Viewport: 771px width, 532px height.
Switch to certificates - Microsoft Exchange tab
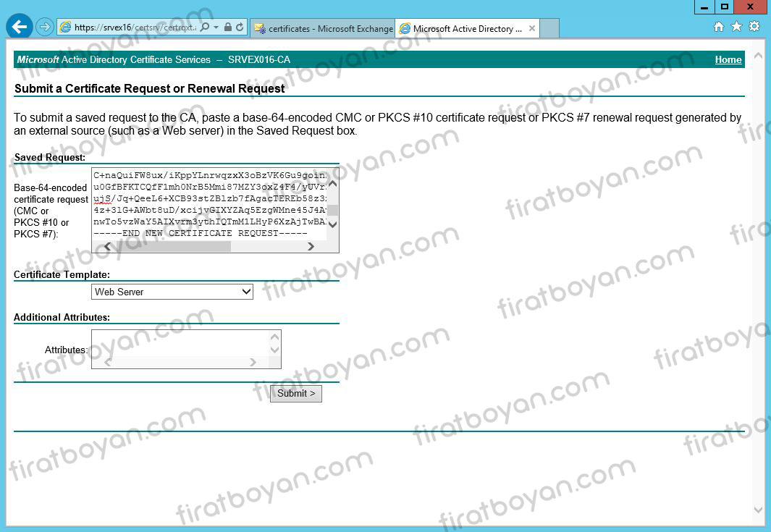(x=323, y=28)
